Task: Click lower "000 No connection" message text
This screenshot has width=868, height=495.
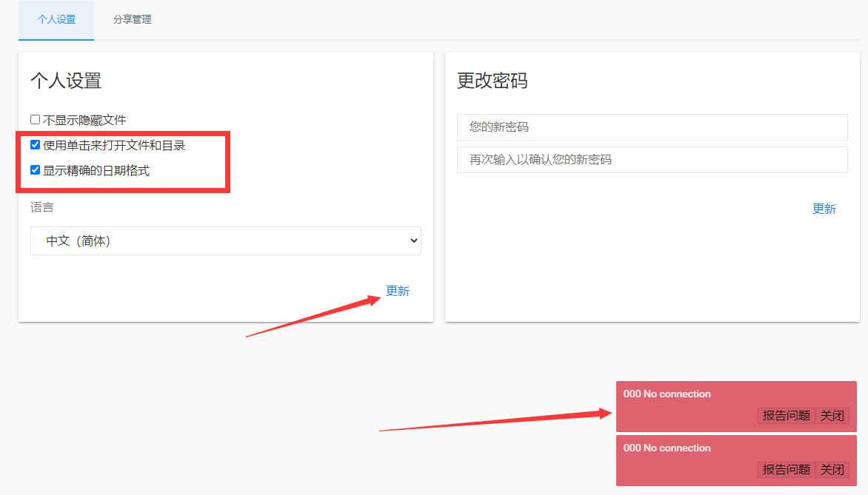Action: (667, 448)
